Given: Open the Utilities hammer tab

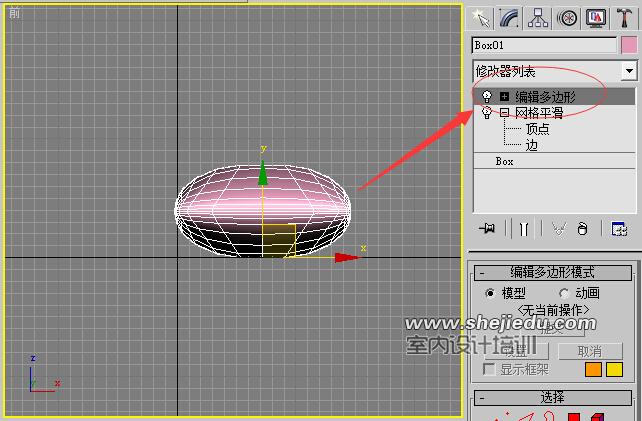Looking at the screenshot, I should click(624, 18).
